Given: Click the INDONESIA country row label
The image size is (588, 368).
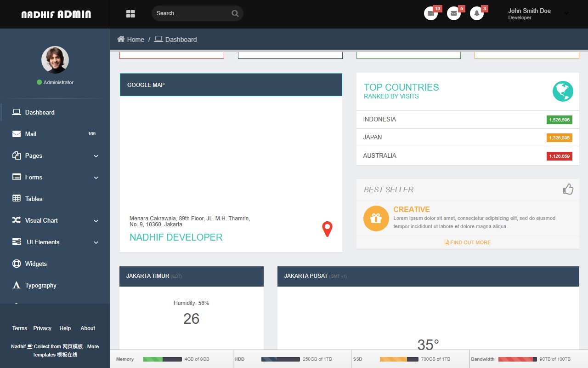Looking at the screenshot, I should click(379, 119).
